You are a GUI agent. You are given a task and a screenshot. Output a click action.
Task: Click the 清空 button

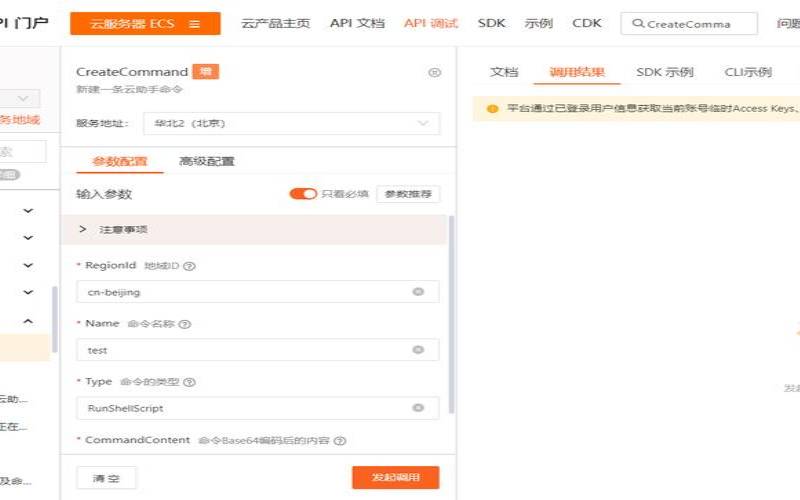[107, 478]
